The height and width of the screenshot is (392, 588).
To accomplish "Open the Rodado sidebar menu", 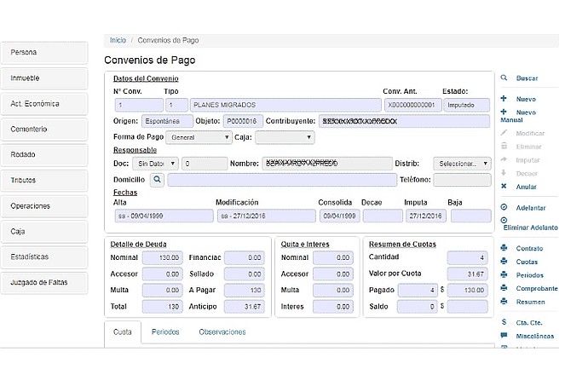I will click(x=44, y=154).
